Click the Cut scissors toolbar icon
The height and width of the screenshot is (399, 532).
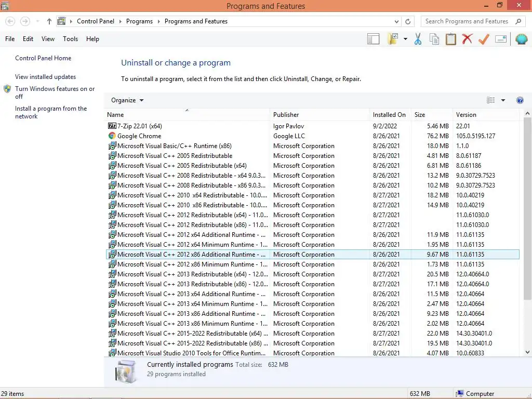[418, 39]
